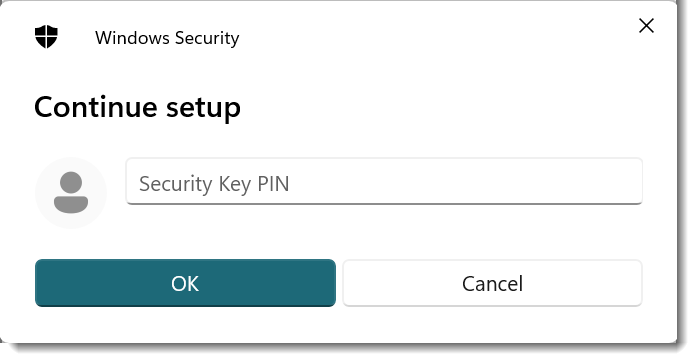Focus the Security Key PIN field
This screenshot has height=362, width=696.
click(x=384, y=181)
